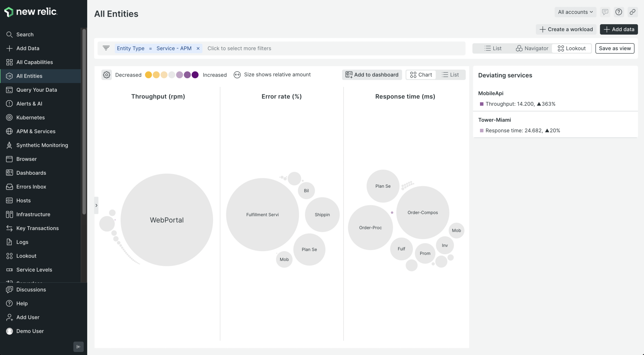The height and width of the screenshot is (355, 644).
Task: Click Save as view
Action: pyautogui.click(x=614, y=48)
